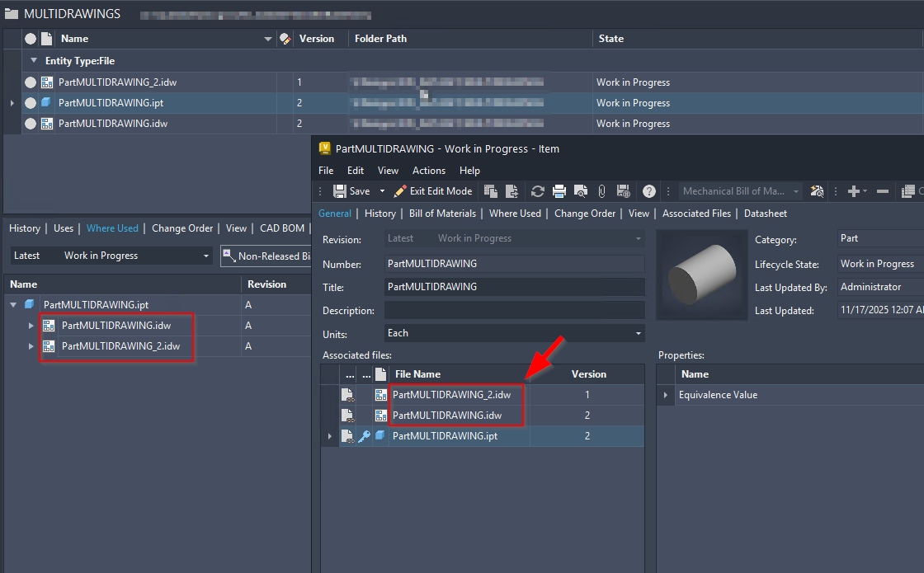This screenshot has height=573, width=924.
Task: Click the Title input field
Action: click(x=515, y=287)
